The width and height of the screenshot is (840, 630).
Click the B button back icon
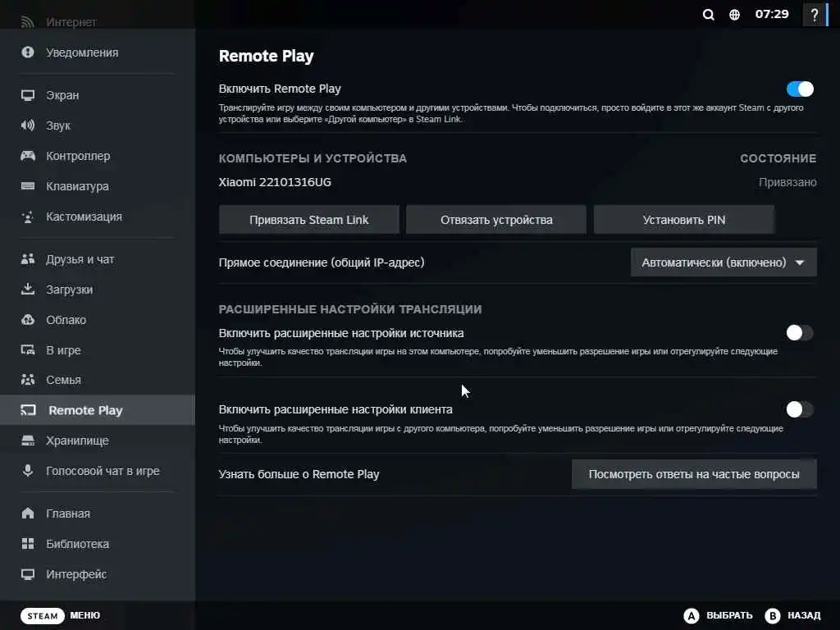772,615
